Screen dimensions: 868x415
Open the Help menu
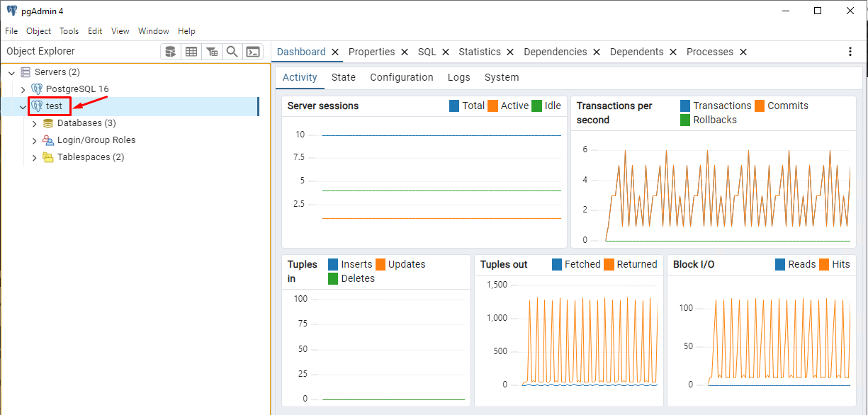[x=186, y=31]
